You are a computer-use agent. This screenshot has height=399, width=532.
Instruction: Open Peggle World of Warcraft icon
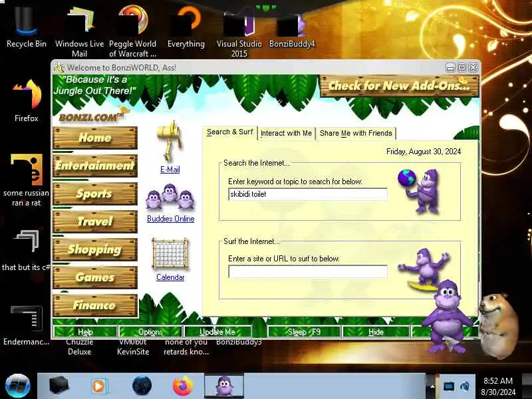(132, 31)
